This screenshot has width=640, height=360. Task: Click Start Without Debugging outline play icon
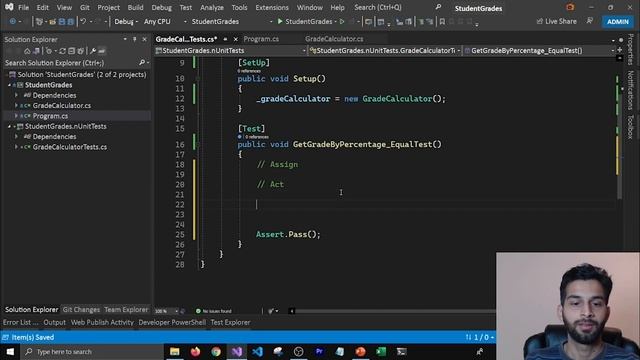tap(342, 21)
